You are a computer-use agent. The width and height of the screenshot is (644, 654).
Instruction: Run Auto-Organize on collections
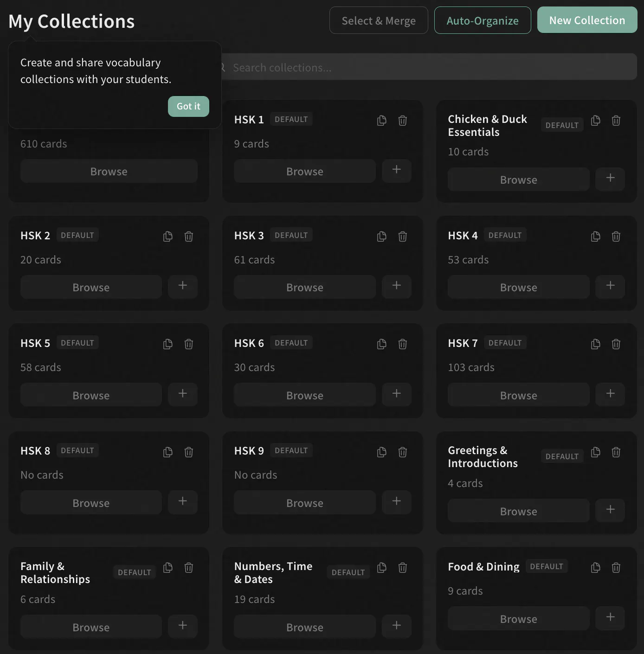483,20
